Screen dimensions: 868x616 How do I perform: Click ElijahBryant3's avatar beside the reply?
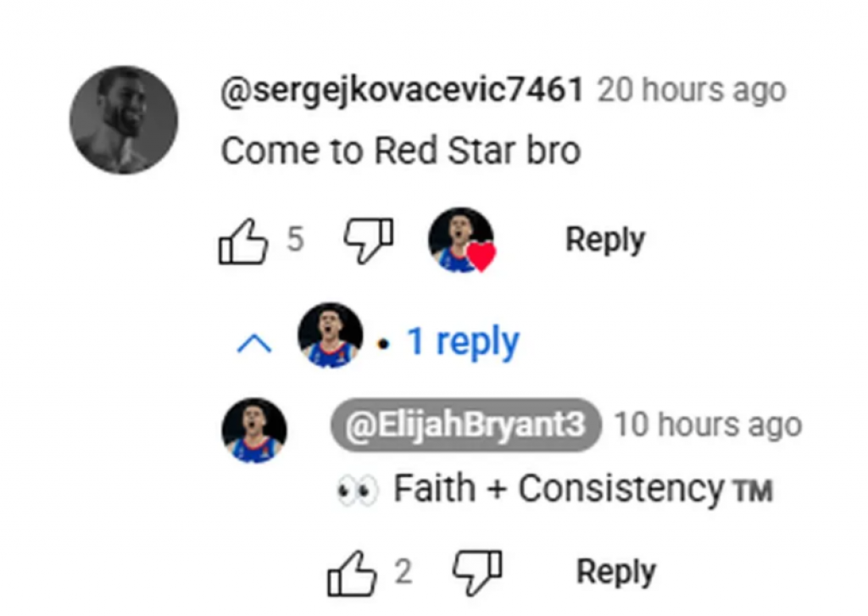click(254, 430)
